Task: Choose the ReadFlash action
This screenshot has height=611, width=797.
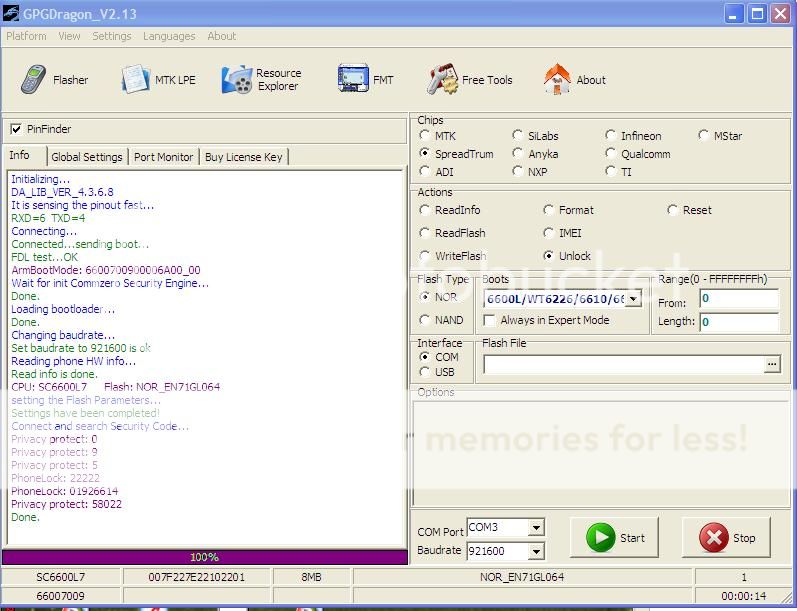Action: click(x=424, y=233)
